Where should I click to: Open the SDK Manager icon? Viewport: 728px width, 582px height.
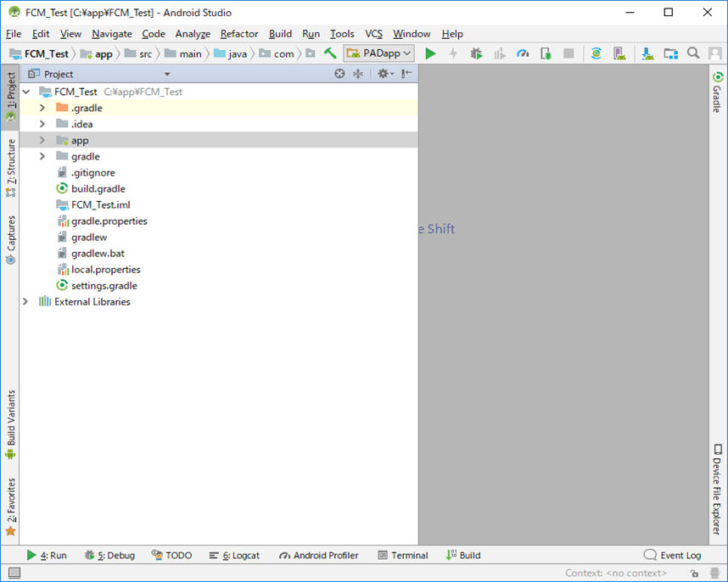[x=647, y=53]
